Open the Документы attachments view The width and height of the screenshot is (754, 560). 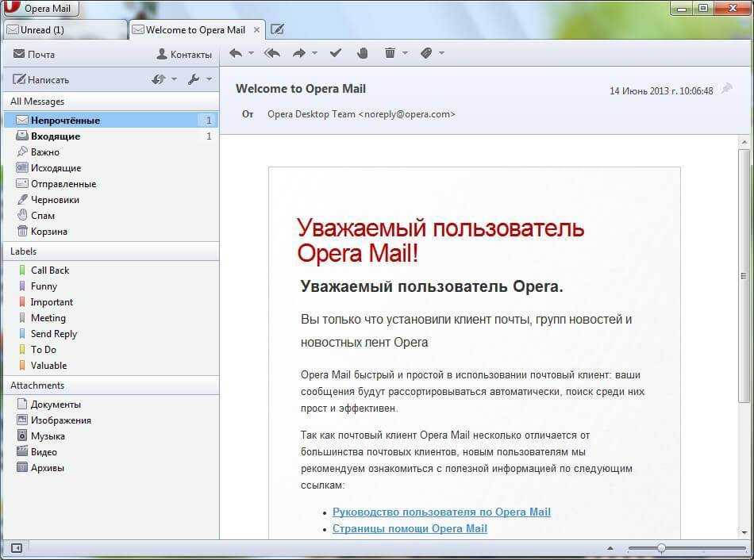[111, 405]
